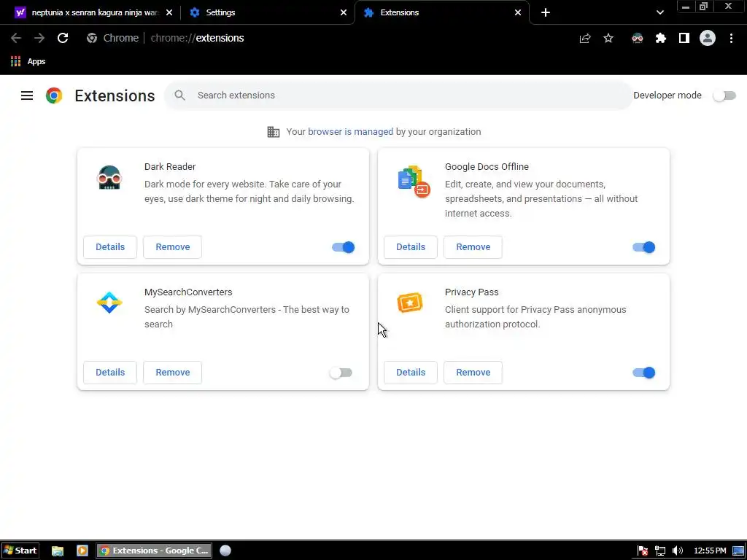
Task: Go forward with the forward arrow
Action: tap(39, 38)
